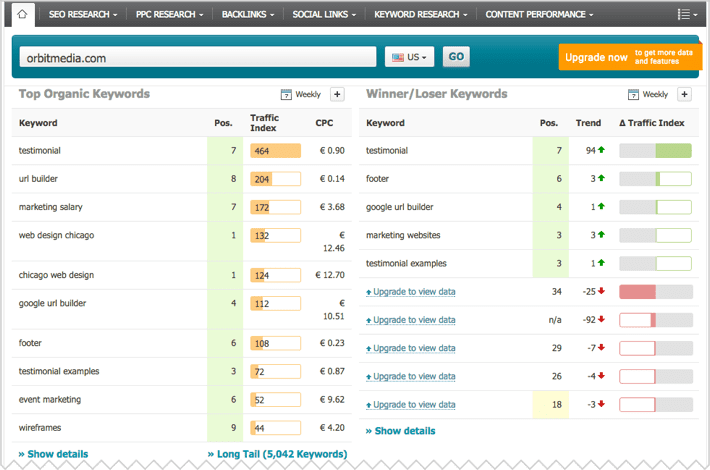Open SEO Research menu
Screen dimensions: 710x470
(83, 14)
